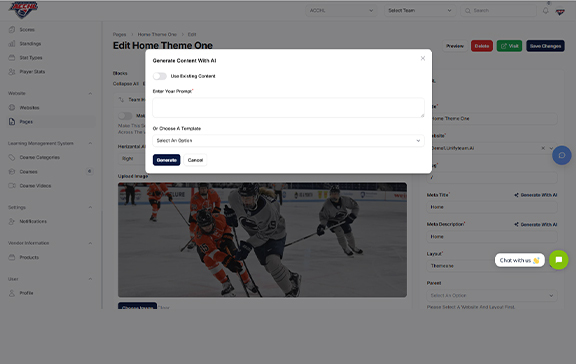Click the Meta Title AI generate icon

516,195
